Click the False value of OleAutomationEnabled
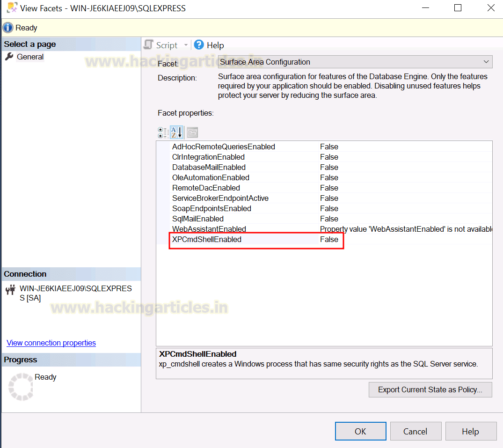Image resolution: width=503 pixels, height=448 pixels. tap(329, 177)
